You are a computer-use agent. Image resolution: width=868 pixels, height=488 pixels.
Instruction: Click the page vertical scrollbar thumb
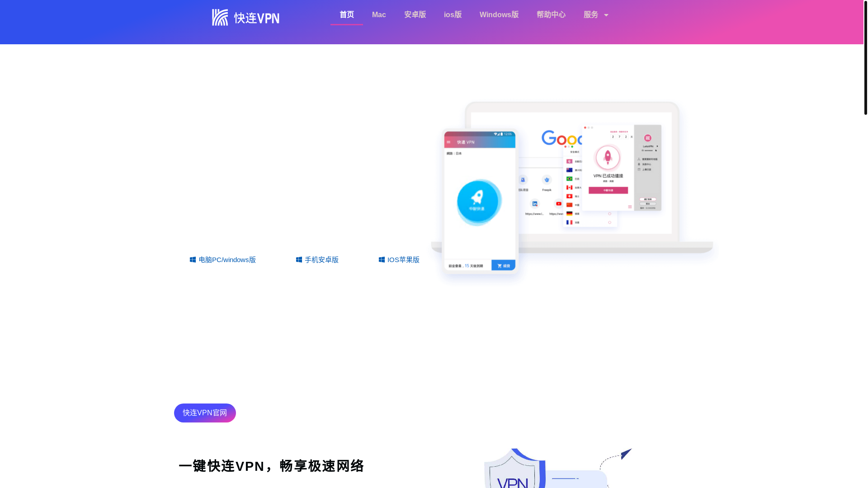pos(865,58)
